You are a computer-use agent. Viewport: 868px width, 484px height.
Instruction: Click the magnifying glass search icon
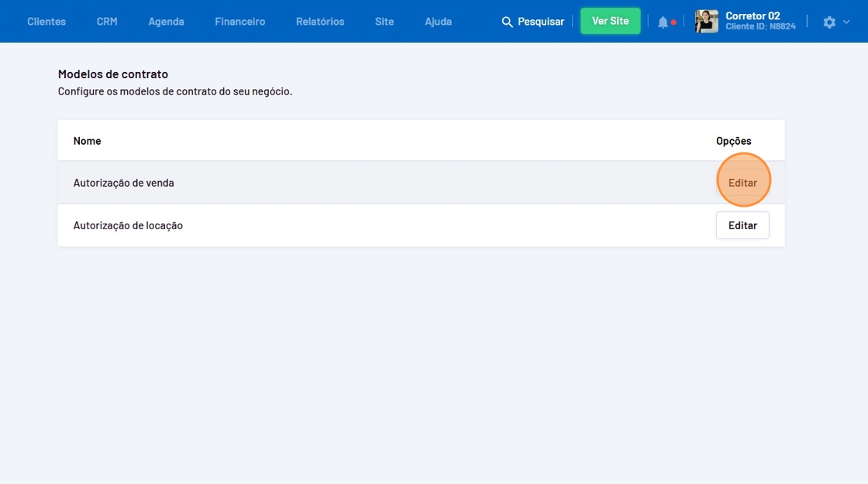click(x=507, y=22)
